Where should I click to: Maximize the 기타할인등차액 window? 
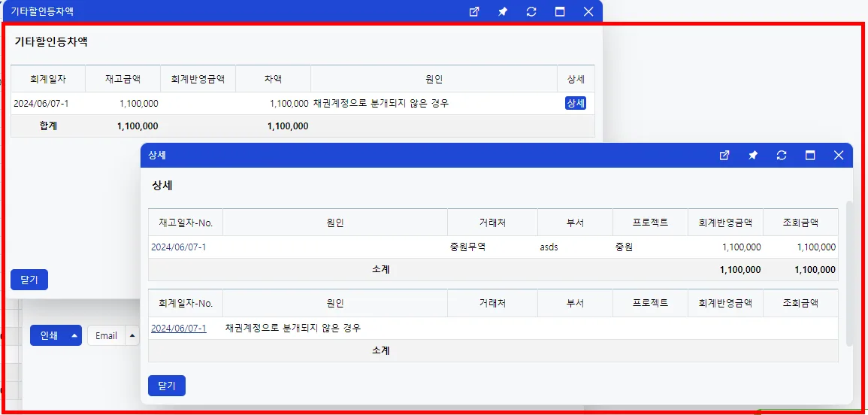pos(560,11)
